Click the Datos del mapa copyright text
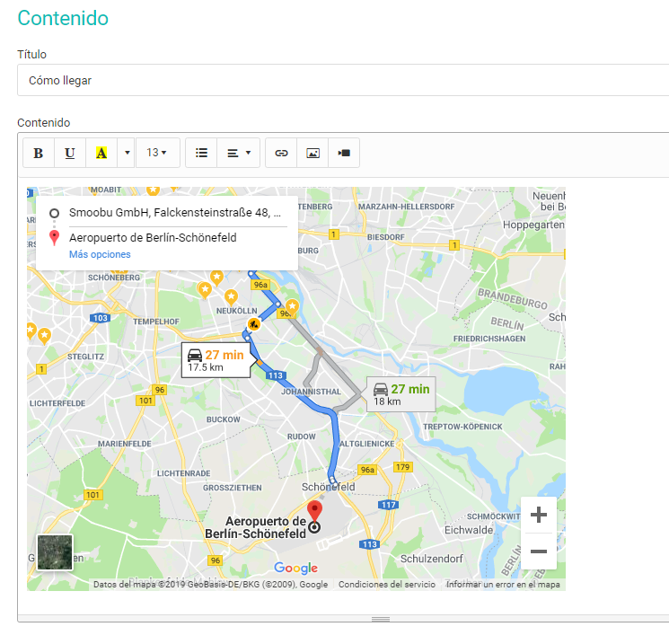Screen dimensions: 669x644 [211, 584]
